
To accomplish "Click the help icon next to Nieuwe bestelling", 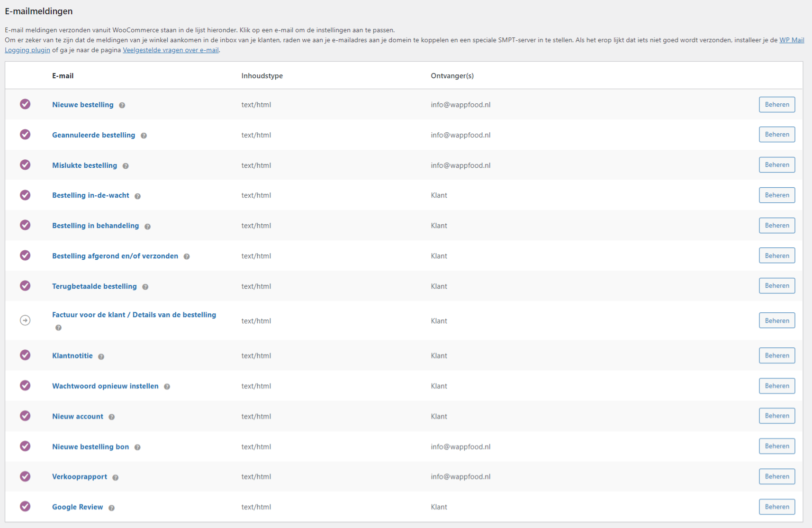I will (x=122, y=105).
